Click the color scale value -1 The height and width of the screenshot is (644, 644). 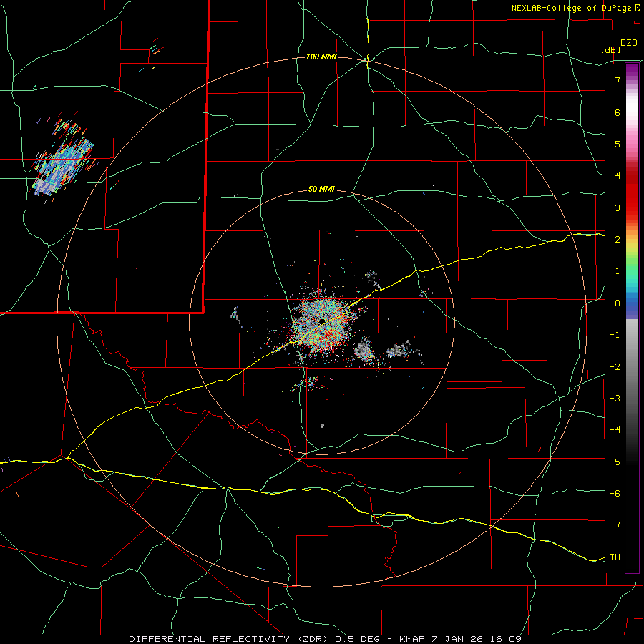click(615, 335)
